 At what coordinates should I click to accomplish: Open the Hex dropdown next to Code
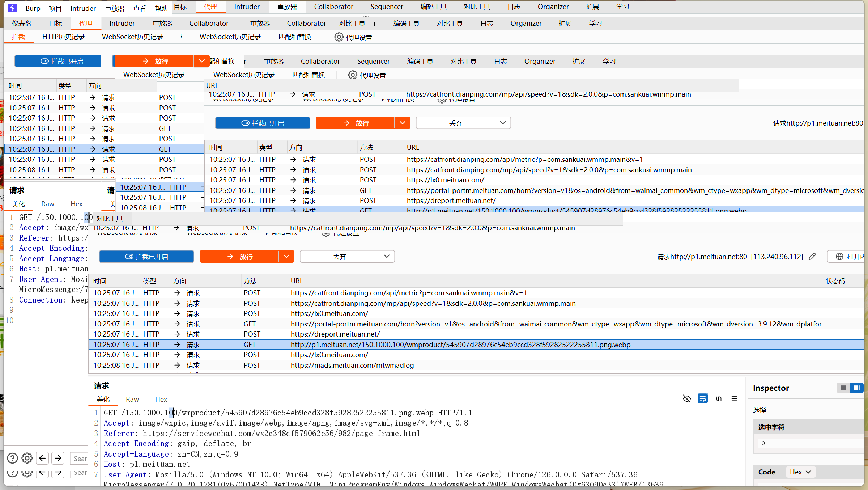pos(800,472)
